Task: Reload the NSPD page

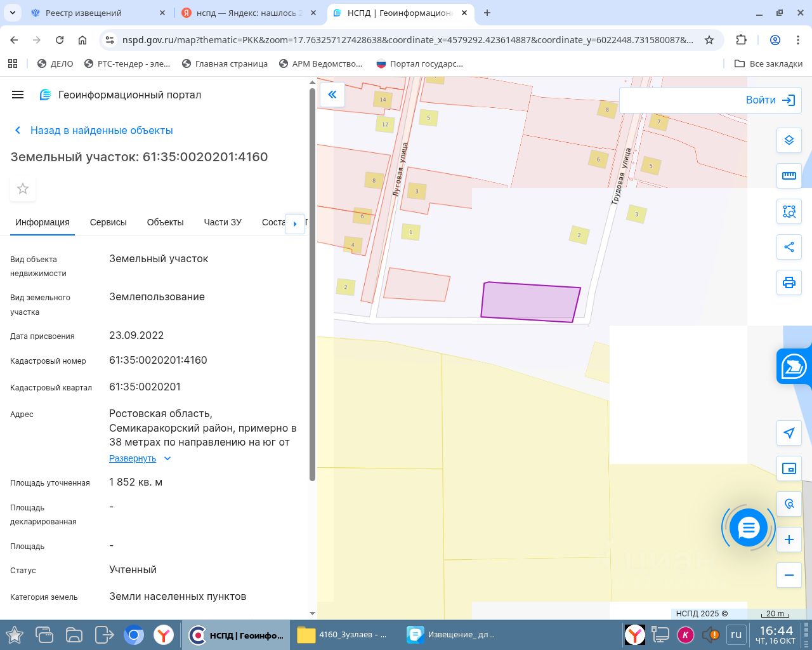Action: click(60, 40)
